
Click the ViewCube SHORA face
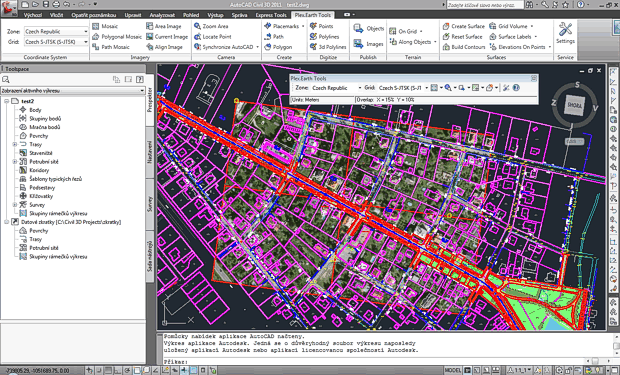click(x=574, y=105)
